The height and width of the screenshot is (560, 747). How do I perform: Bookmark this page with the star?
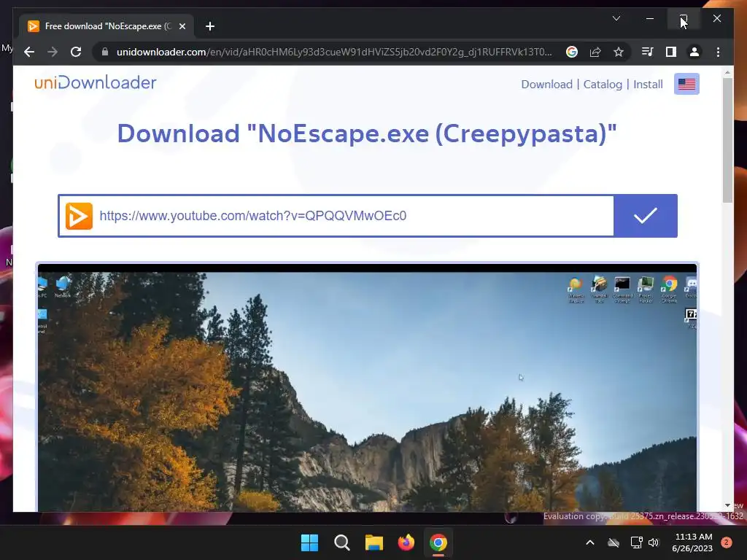click(x=619, y=52)
